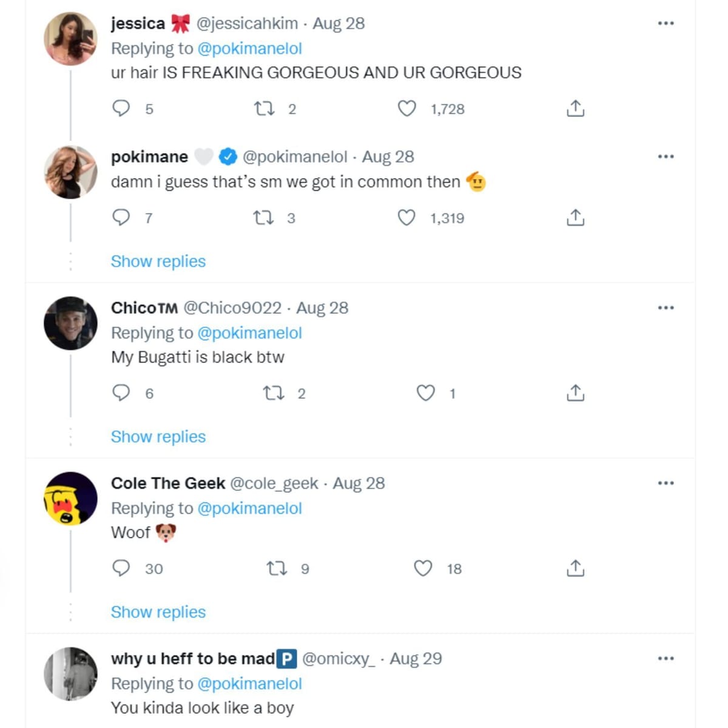Select the like count 1,728 on jessica's tweet
The width and height of the screenshot is (728, 728).
click(x=447, y=109)
